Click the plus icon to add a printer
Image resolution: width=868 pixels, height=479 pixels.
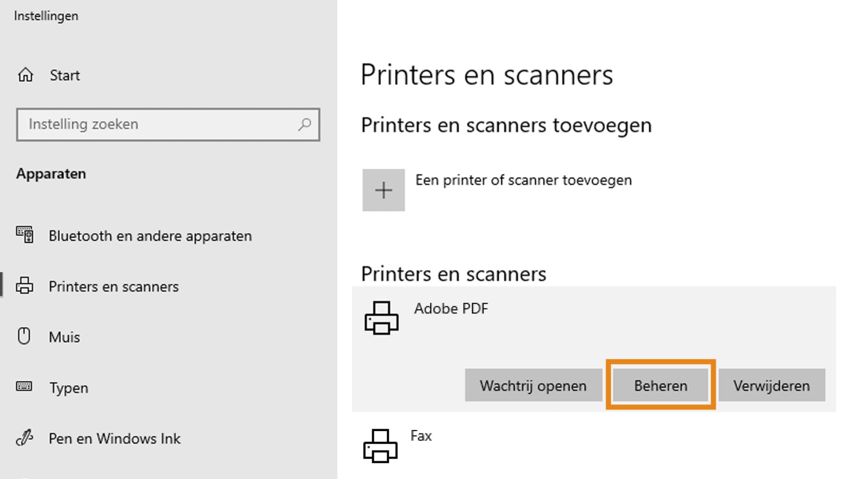tap(383, 190)
